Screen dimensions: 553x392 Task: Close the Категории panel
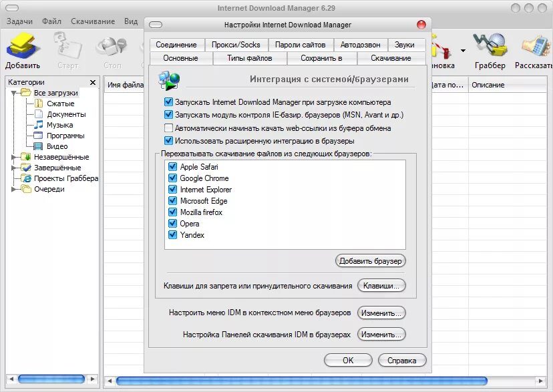[x=93, y=83]
